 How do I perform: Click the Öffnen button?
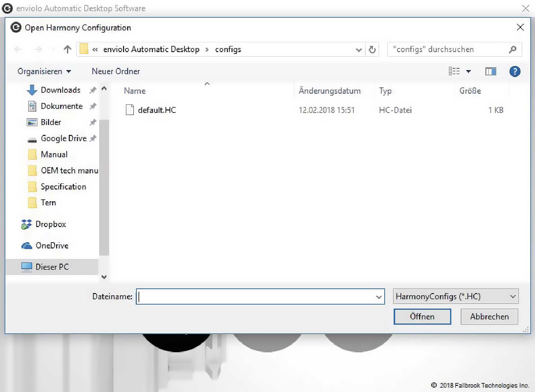tap(422, 317)
